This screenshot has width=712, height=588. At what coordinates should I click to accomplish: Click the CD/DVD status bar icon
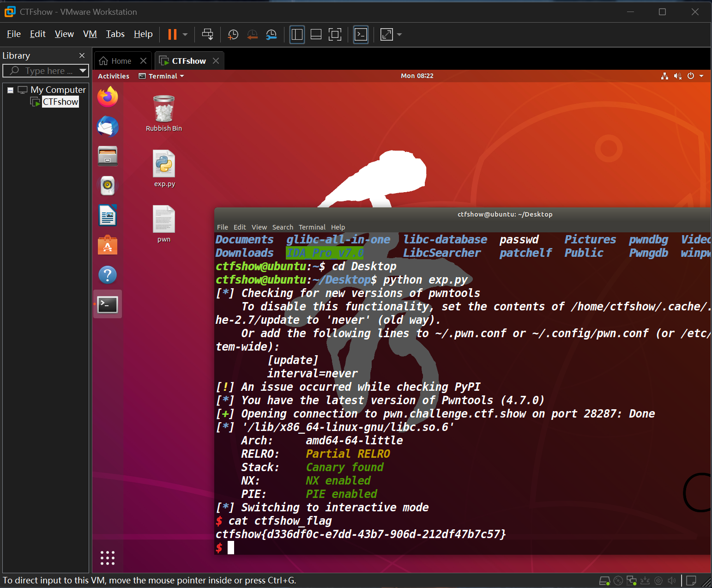[618, 581]
